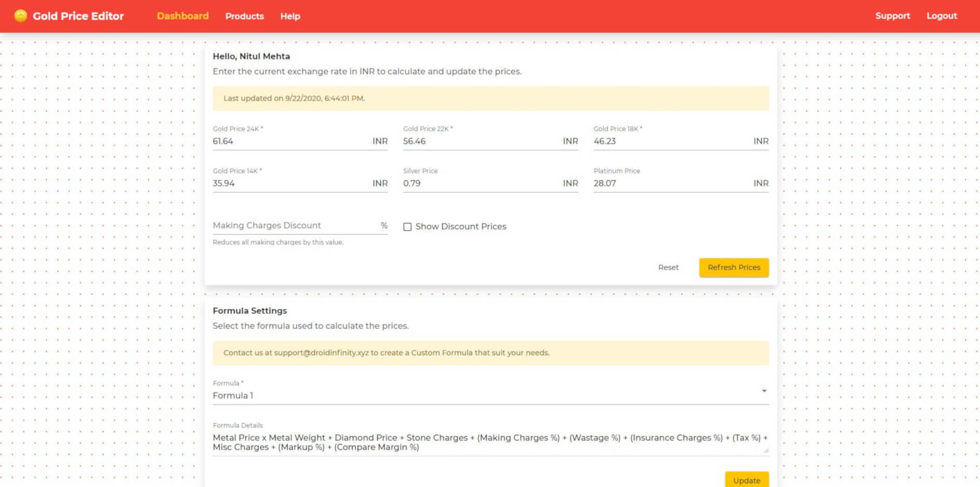Click the Reset button
The image size is (980, 487).
click(x=668, y=267)
